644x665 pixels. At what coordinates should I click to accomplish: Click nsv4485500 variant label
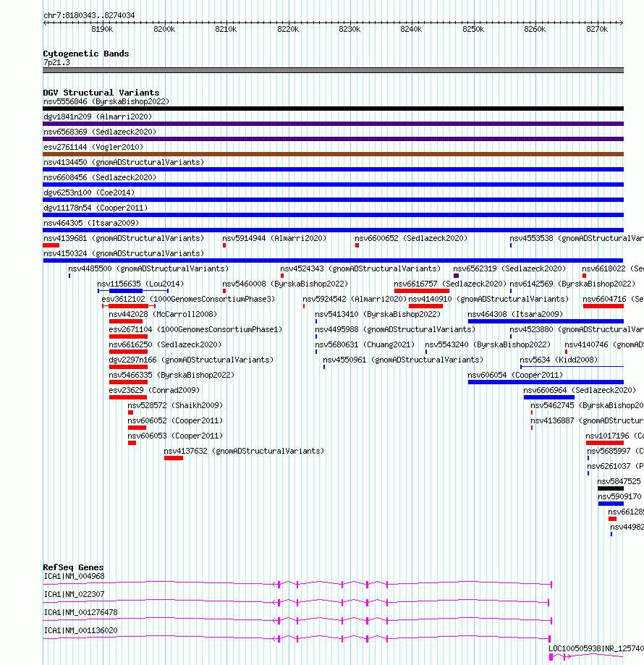(x=148, y=269)
